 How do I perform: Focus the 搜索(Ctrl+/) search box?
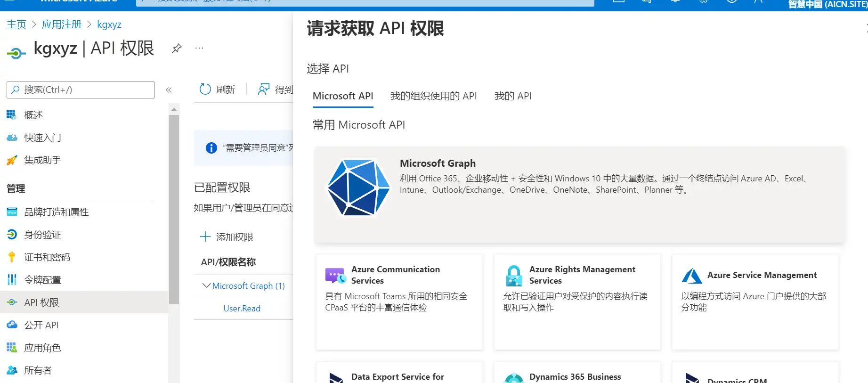click(81, 90)
